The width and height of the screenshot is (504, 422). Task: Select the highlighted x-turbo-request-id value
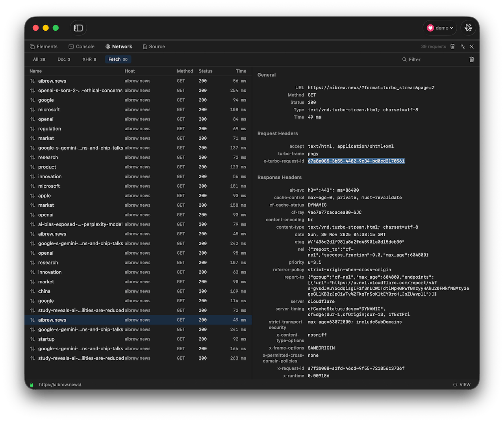pos(356,161)
